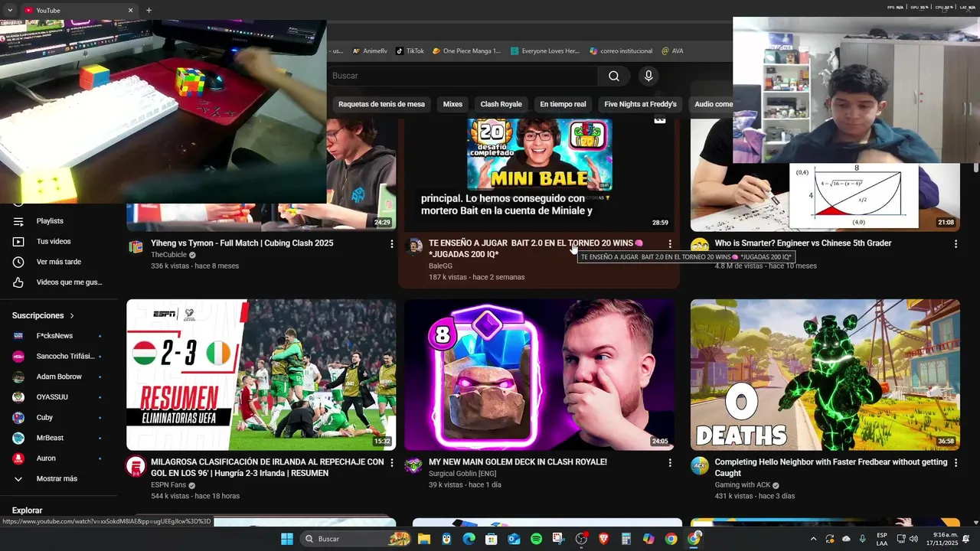Open Copilot from the taskbar

(648, 539)
